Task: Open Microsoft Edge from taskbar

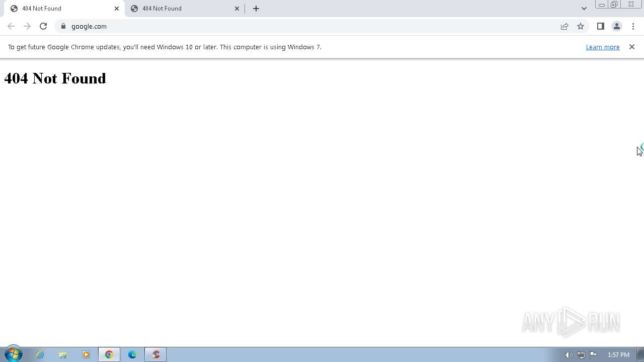Action: coord(132,354)
